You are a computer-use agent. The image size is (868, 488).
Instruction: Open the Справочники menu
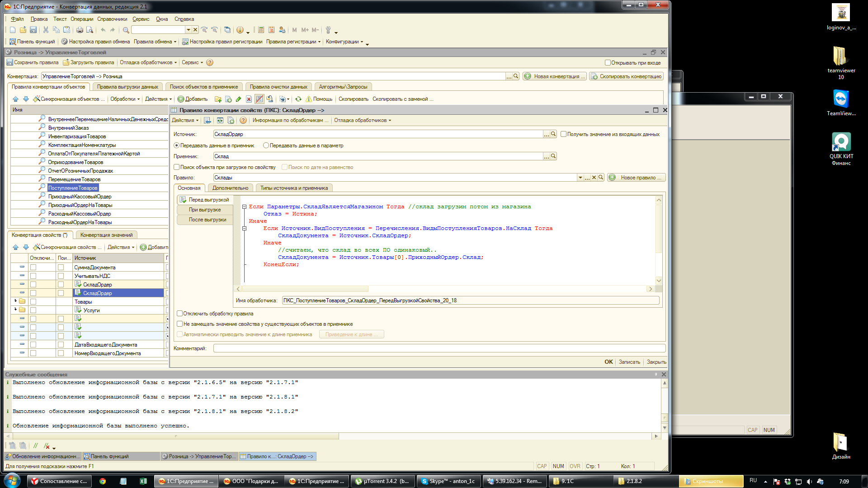[x=112, y=19]
